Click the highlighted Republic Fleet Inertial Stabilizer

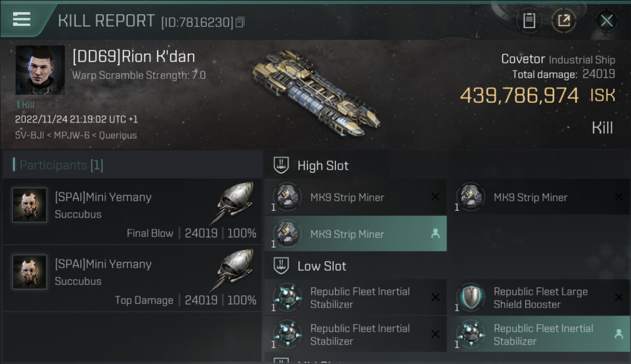coord(538,334)
